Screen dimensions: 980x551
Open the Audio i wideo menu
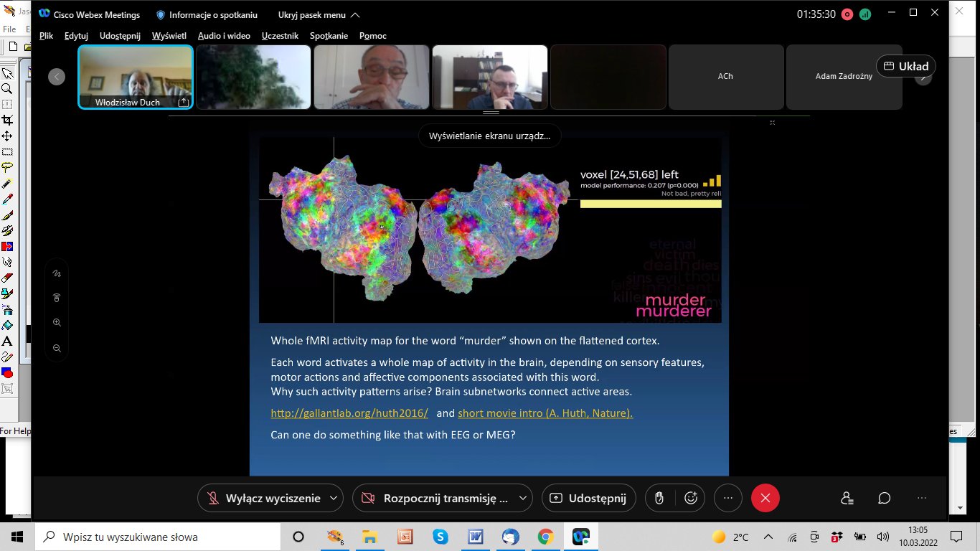[224, 36]
